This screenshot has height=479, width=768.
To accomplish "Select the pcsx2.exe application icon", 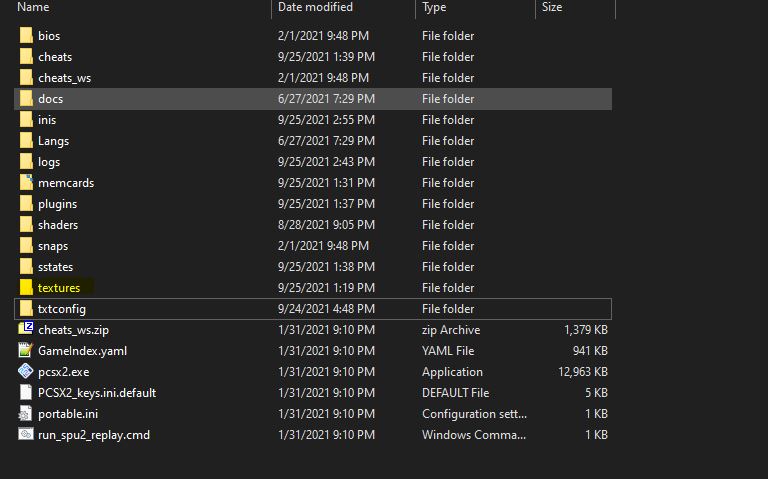I will point(25,371).
